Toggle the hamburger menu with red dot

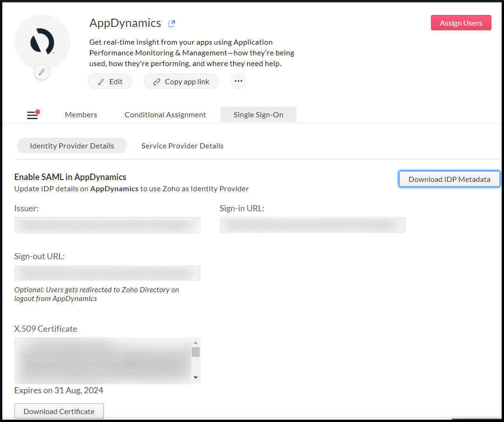pyautogui.click(x=33, y=114)
